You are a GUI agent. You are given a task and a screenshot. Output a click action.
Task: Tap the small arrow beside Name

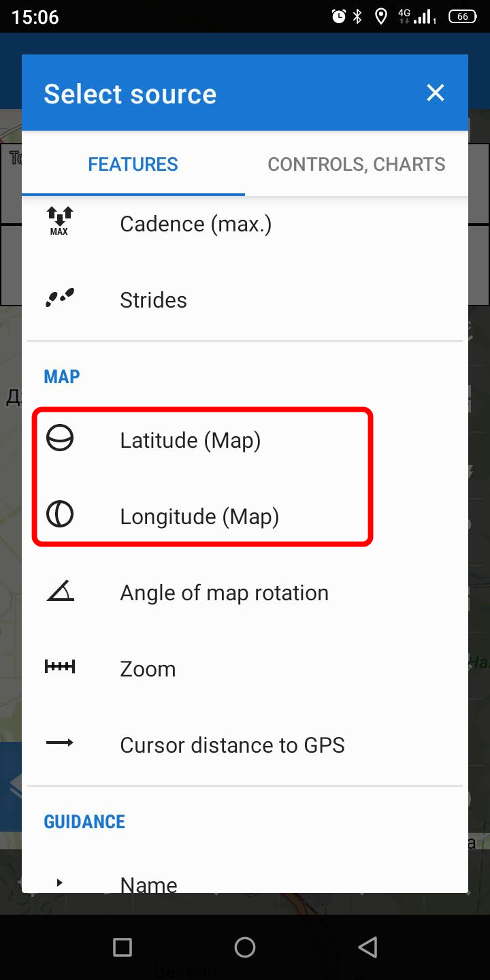pyautogui.click(x=60, y=883)
